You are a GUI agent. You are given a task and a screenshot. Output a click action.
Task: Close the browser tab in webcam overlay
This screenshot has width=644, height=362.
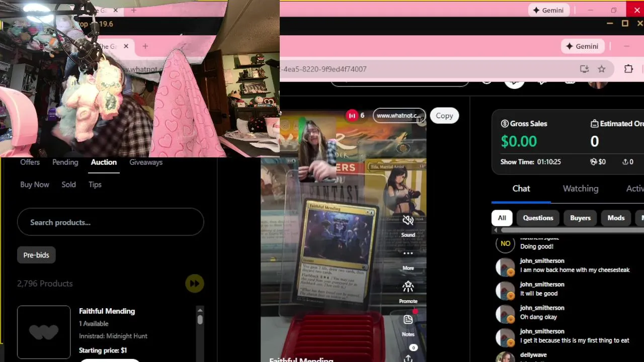point(126,46)
